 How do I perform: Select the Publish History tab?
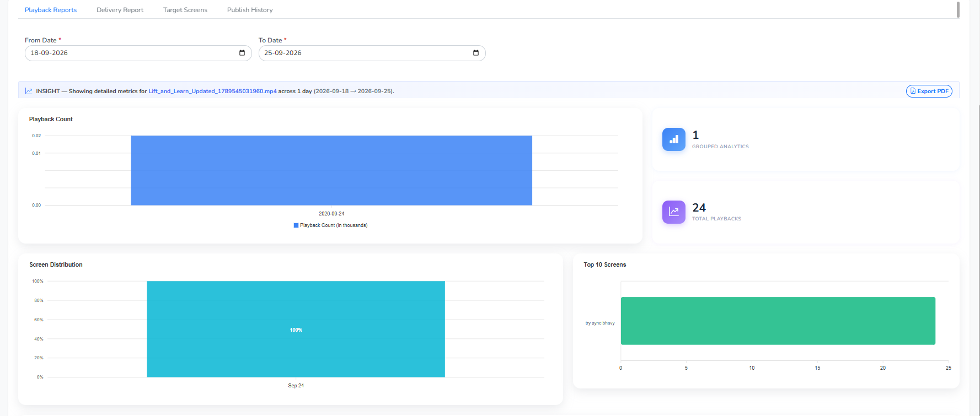click(x=250, y=10)
